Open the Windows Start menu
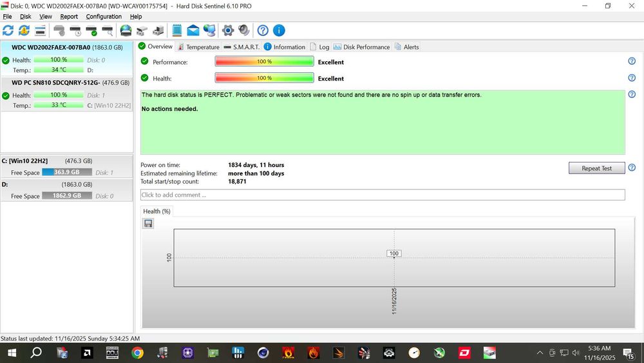 pos(12,353)
